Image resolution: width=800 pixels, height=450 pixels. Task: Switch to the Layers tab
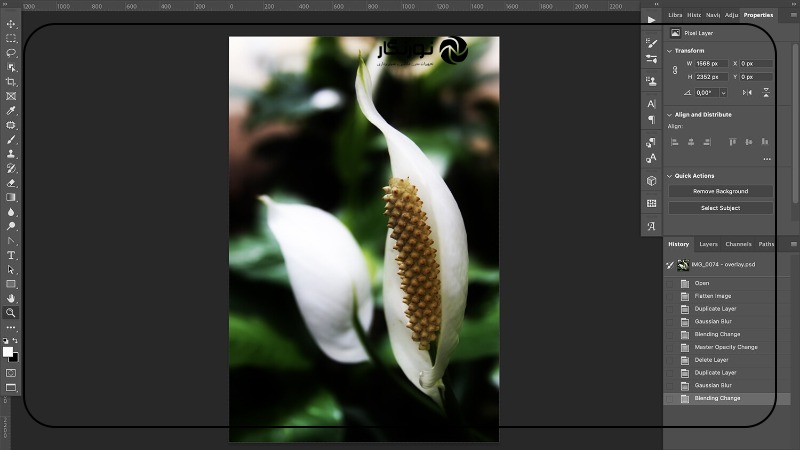click(708, 244)
